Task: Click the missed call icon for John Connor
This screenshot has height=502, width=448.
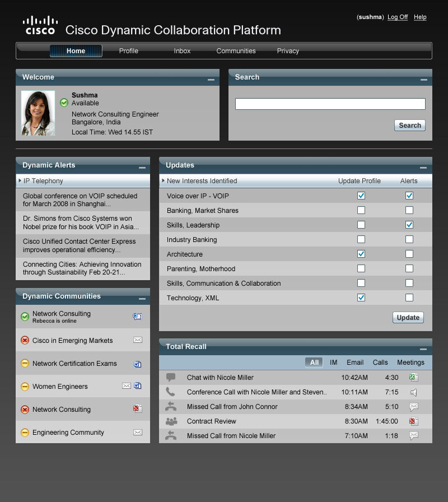Action: (x=171, y=406)
